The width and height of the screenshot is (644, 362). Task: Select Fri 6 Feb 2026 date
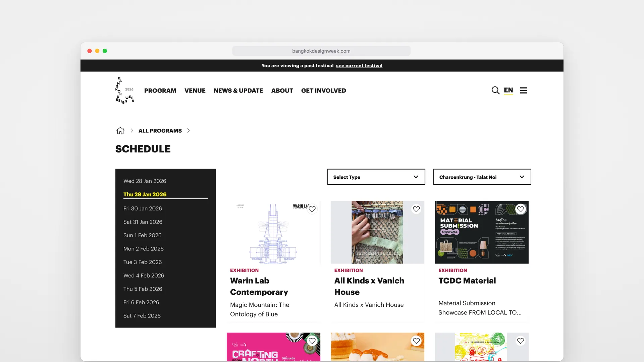pos(141,302)
